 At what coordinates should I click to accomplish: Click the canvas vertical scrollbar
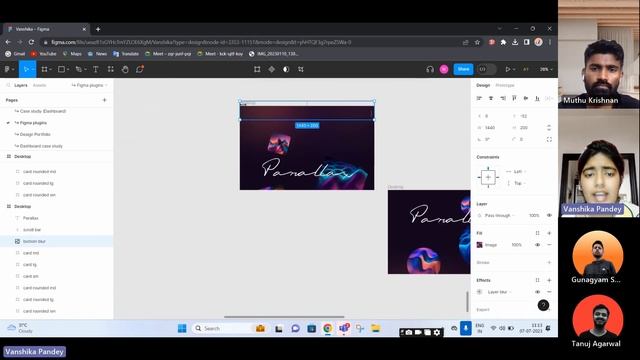tap(467, 302)
